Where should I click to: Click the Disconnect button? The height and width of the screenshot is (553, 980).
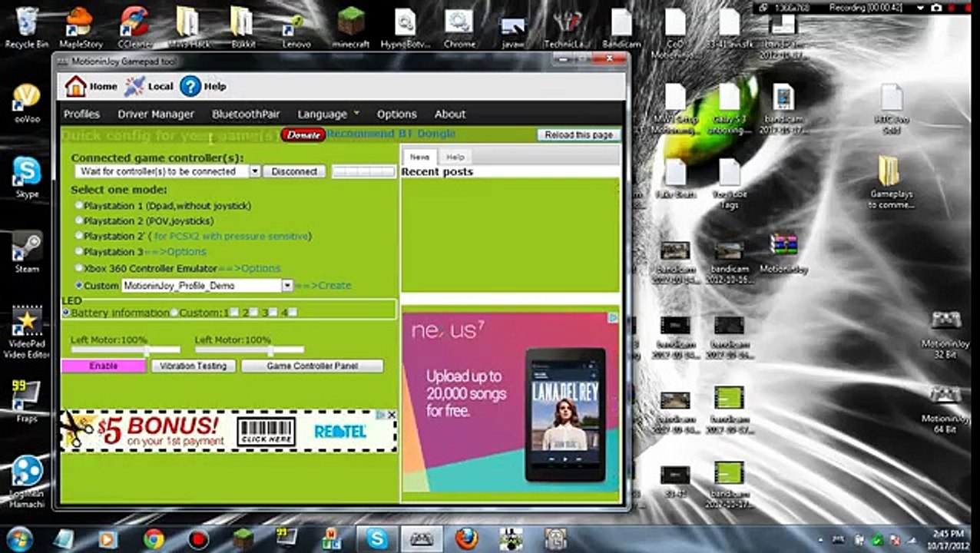294,171
